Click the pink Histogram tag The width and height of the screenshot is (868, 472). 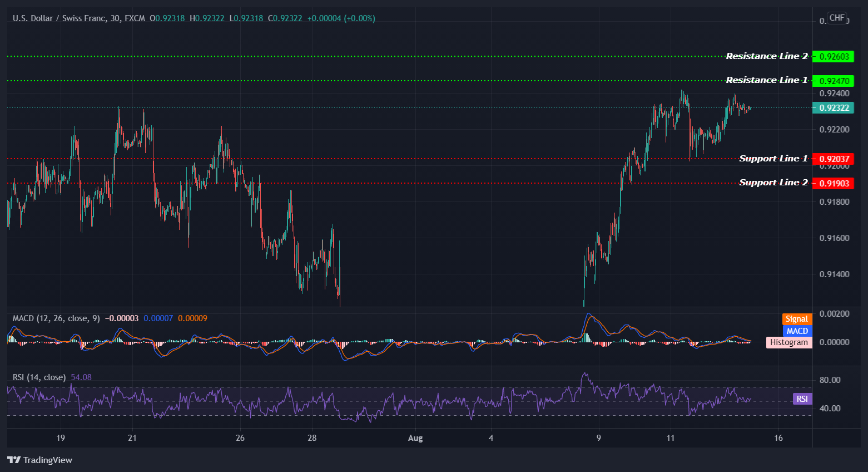pos(788,342)
